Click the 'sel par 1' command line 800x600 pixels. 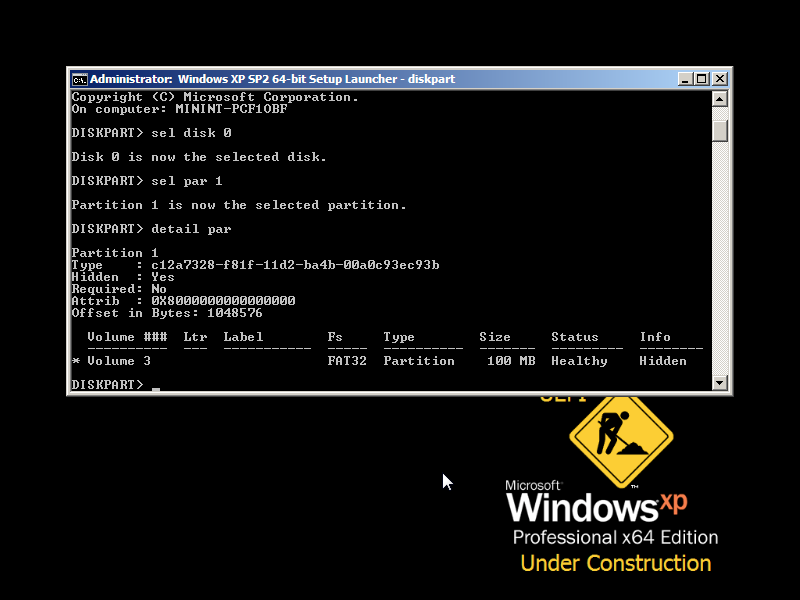147,181
